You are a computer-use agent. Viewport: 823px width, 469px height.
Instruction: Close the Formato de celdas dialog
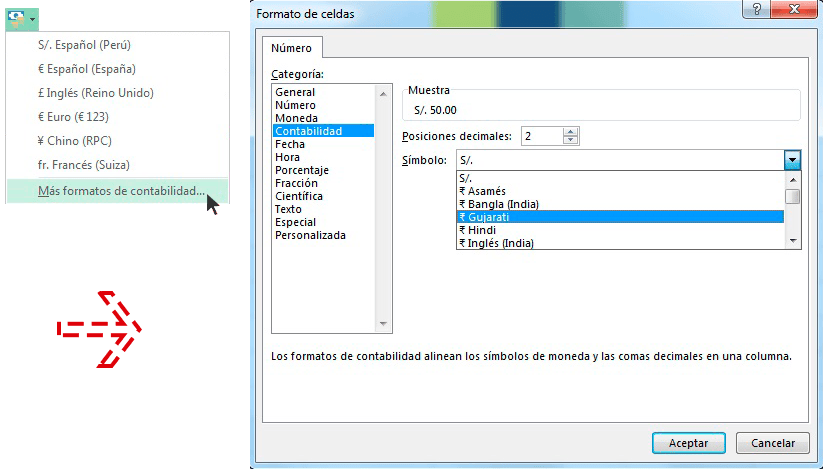click(795, 9)
